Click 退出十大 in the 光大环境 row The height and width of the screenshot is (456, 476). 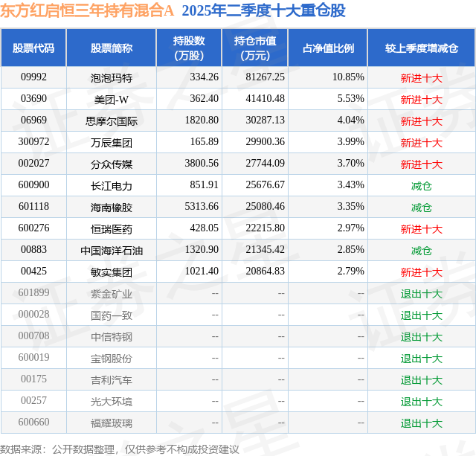pyautogui.click(x=422, y=402)
